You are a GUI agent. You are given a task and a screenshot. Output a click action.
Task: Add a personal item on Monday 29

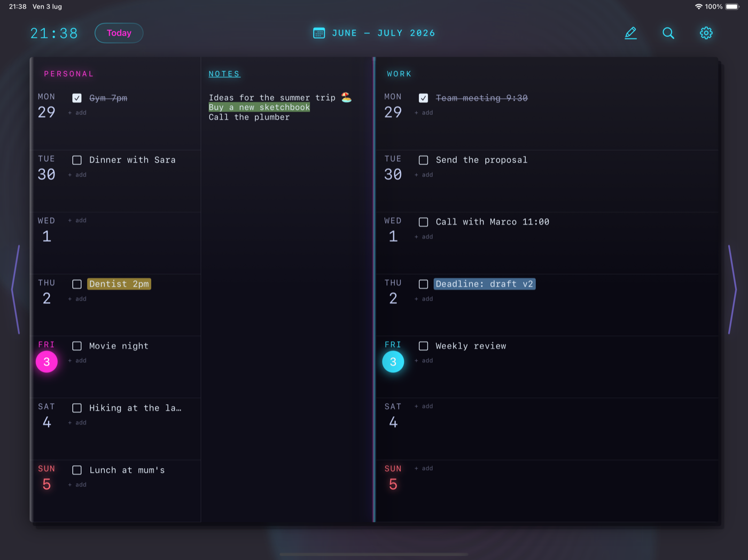coord(77,113)
